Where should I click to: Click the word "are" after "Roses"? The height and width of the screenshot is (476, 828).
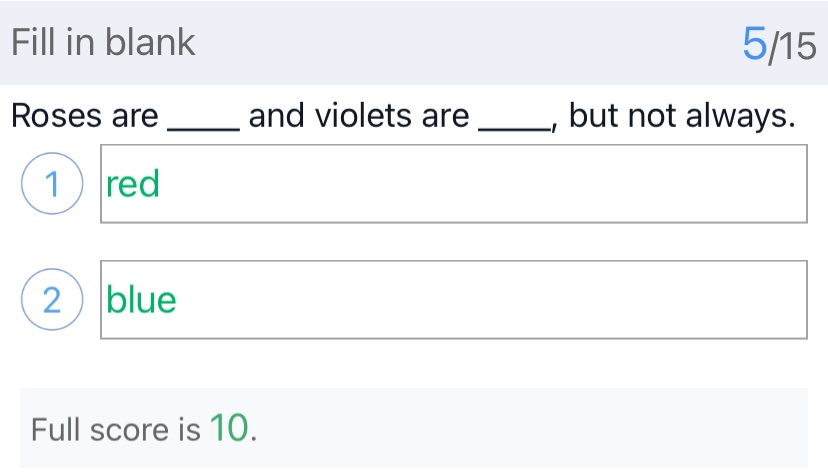coord(134,117)
